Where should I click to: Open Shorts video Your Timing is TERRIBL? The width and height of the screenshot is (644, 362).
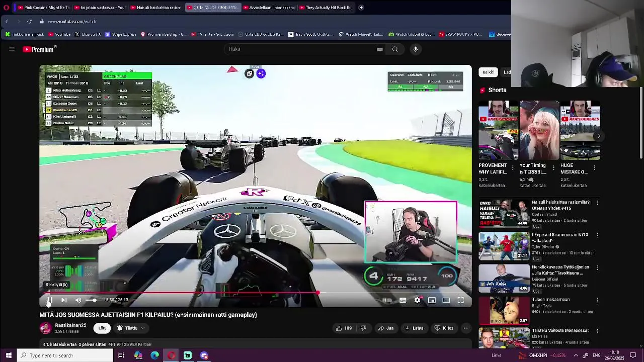(x=539, y=130)
